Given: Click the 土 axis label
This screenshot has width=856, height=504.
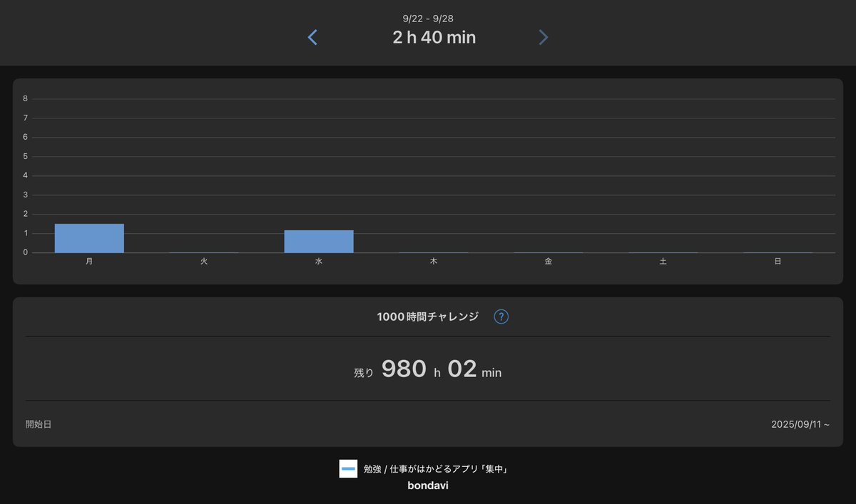Looking at the screenshot, I should pyautogui.click(x=663, y=262).
